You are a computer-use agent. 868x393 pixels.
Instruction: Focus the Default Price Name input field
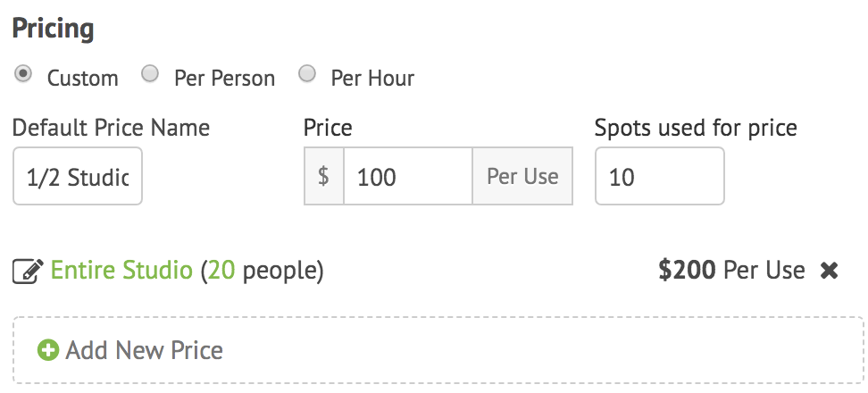coord(78,176)
